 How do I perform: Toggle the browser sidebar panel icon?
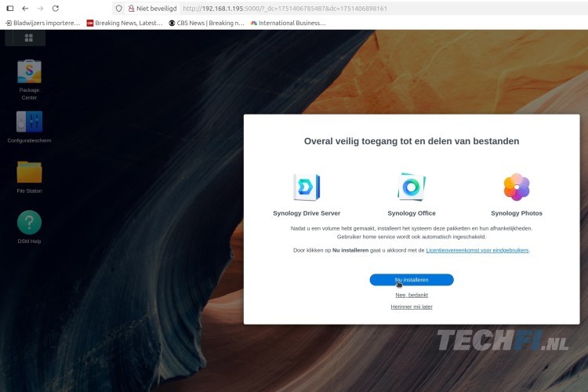click(x=10, y=9)
